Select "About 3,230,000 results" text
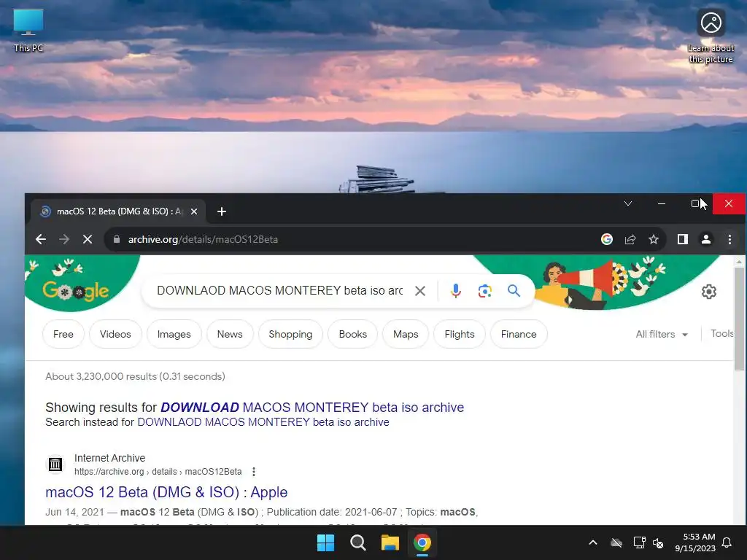 click(x=101, y=376)
